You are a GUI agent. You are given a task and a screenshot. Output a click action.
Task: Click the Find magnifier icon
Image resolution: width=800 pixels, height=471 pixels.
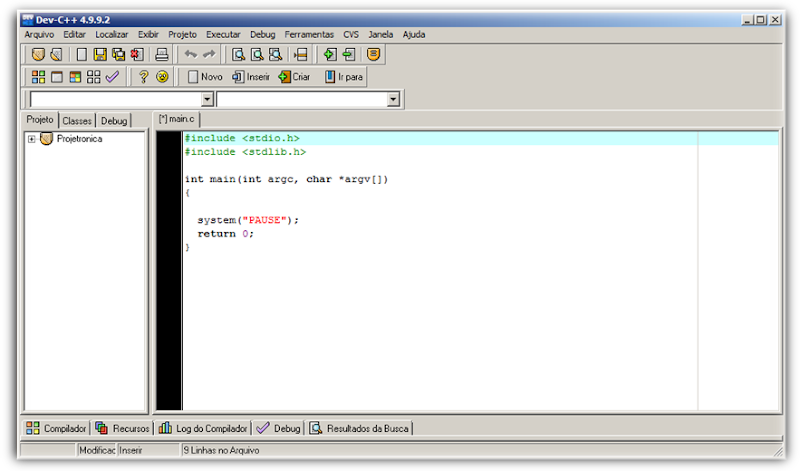point(238,54)
